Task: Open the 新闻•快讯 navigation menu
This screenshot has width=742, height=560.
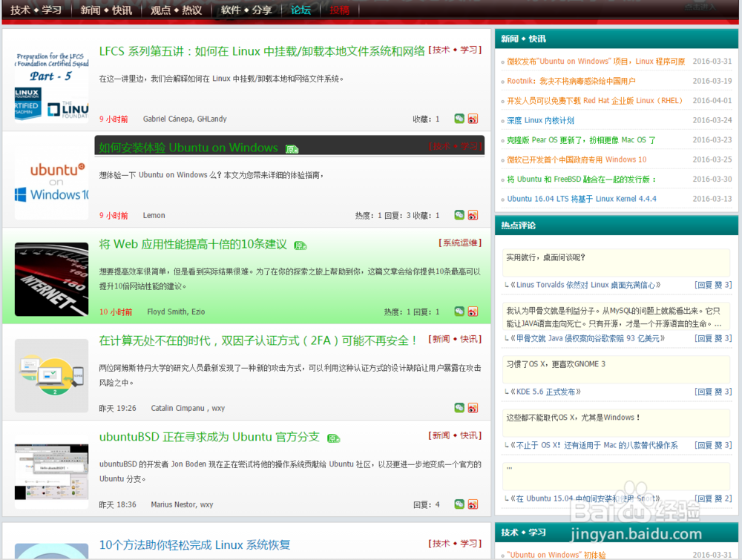Action: click(106, 10)
